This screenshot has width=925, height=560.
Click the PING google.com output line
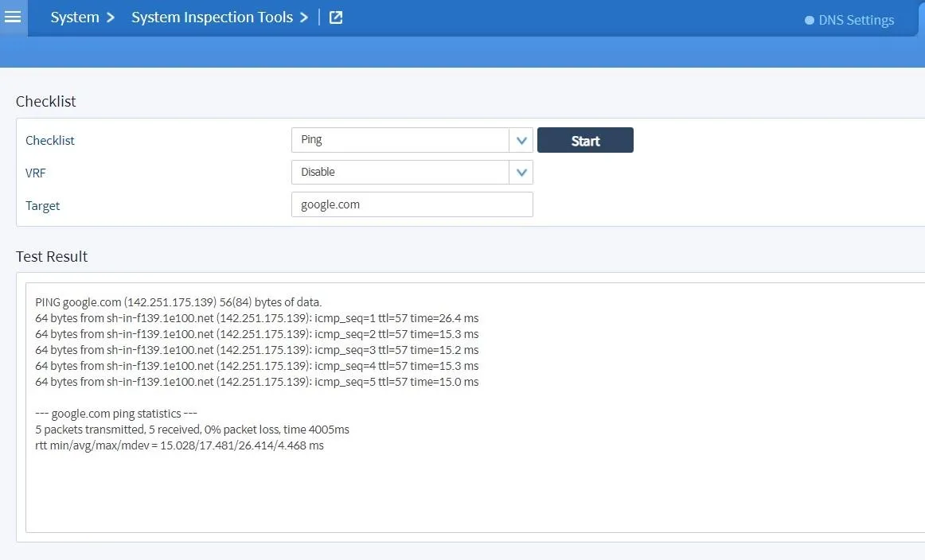point(178,302)
